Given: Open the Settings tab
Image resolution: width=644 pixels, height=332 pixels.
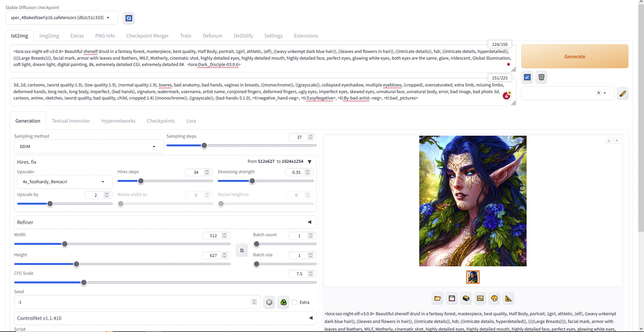Looking at the screenshot, I should pos(273,36).
